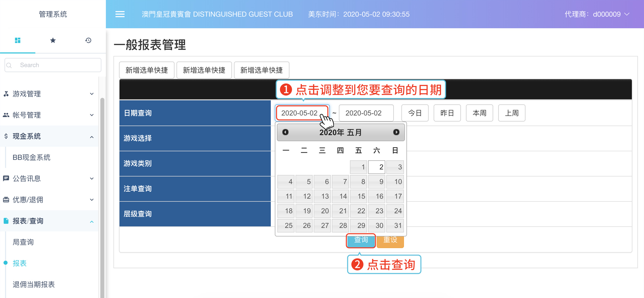Image resolution: width=644 pixels, height=298 pixels.
Task: Select 退佣当期报表 in sidebar
Action: 34,284
